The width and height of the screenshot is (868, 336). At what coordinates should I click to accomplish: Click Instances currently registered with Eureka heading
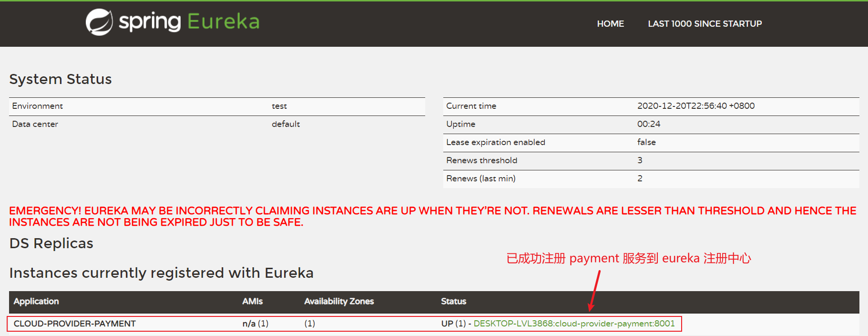click(x=162, y=273)
